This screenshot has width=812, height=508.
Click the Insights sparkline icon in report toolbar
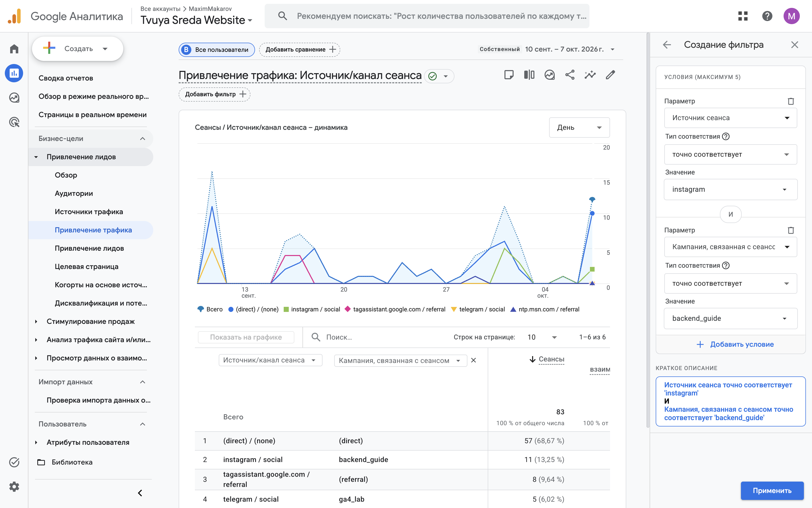tap(590, 75)
